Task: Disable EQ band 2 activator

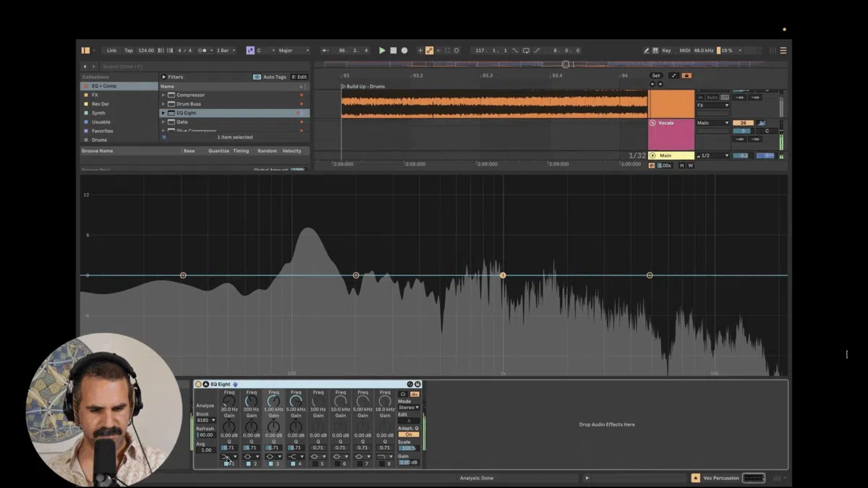Action: click(x=250, y=463)
